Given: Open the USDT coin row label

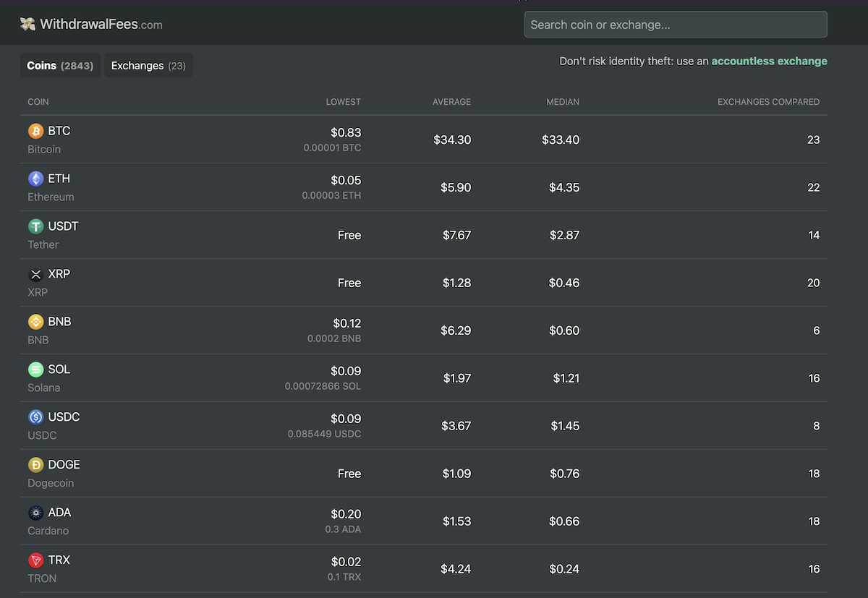Looking at the screenshot, I should point(63,226).
